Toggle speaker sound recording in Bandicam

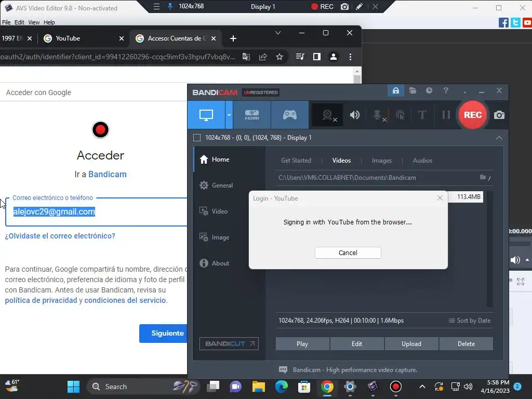coord(354,115)
